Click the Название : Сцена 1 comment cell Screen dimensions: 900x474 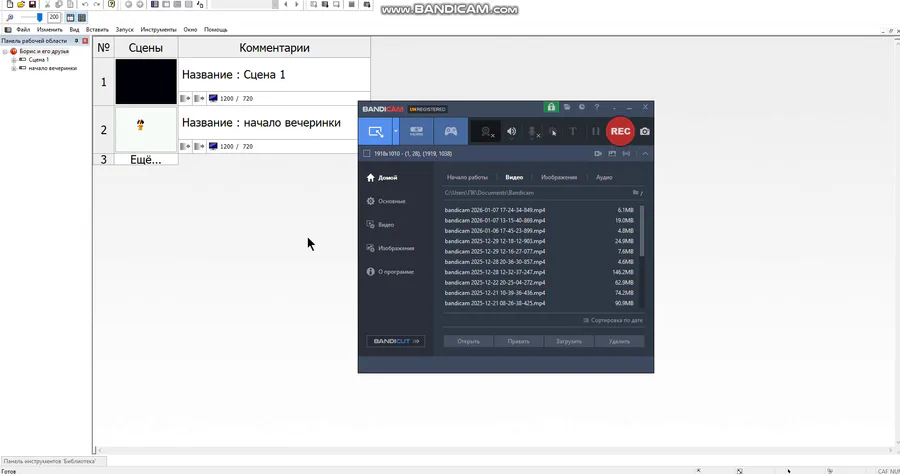click(x=274, y=75)
